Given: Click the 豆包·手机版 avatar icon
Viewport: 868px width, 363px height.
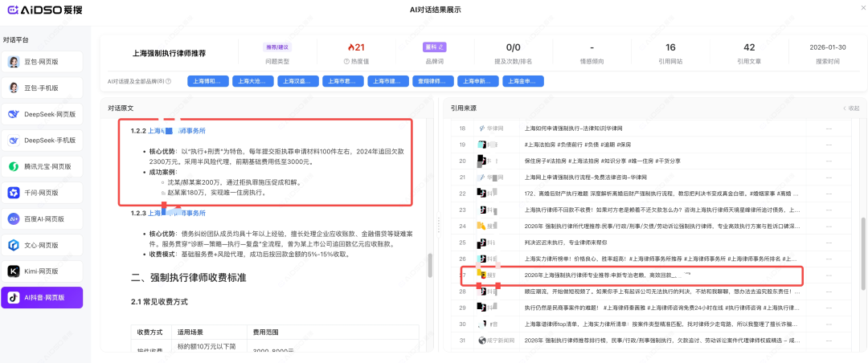Looking at the screenshot, I should (x=14, y=88).
